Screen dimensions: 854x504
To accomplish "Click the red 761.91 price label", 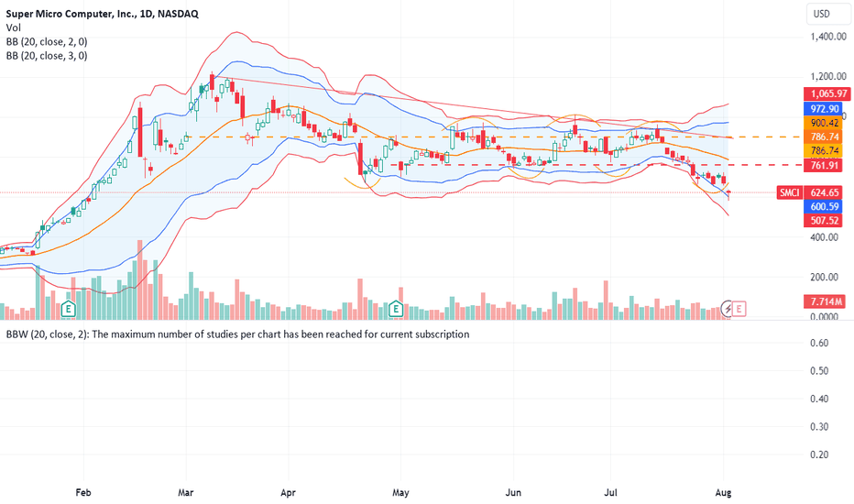I will 825,165.
